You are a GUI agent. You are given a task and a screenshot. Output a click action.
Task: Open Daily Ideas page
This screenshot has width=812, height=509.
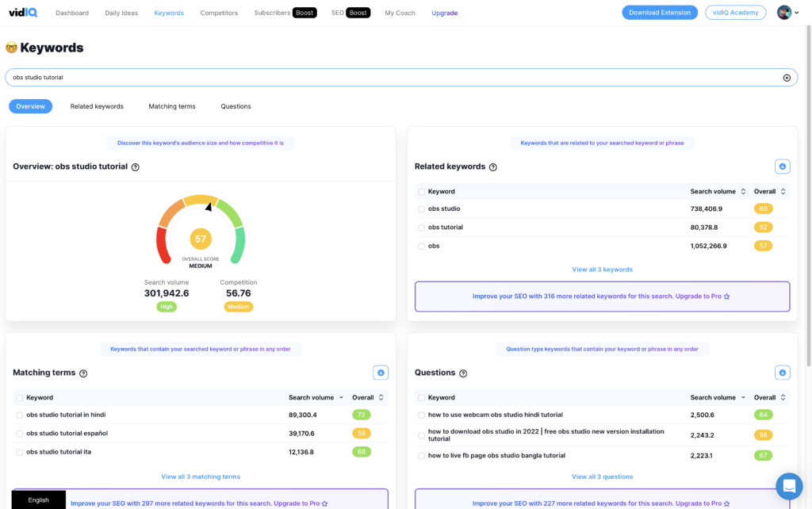coord(121,13)
